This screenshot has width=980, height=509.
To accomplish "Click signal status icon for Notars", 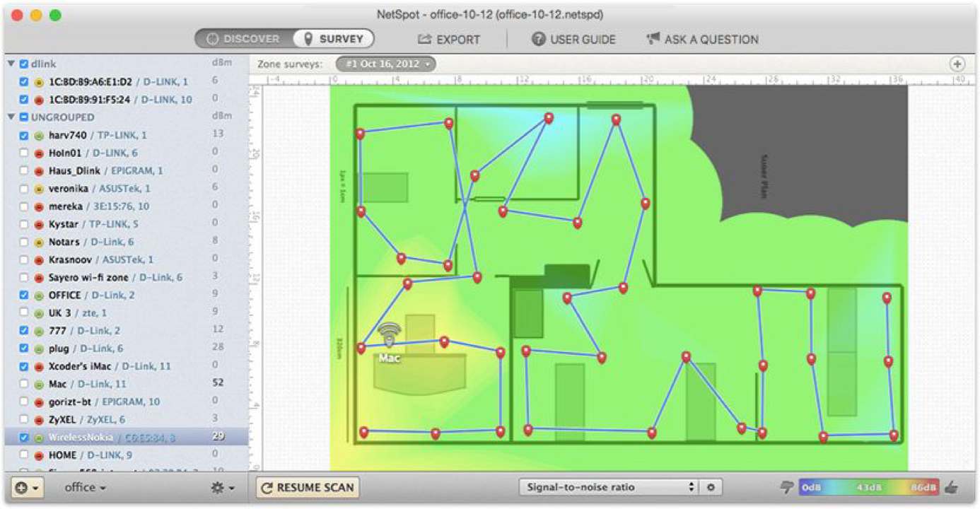I will (x=39, y=242).
